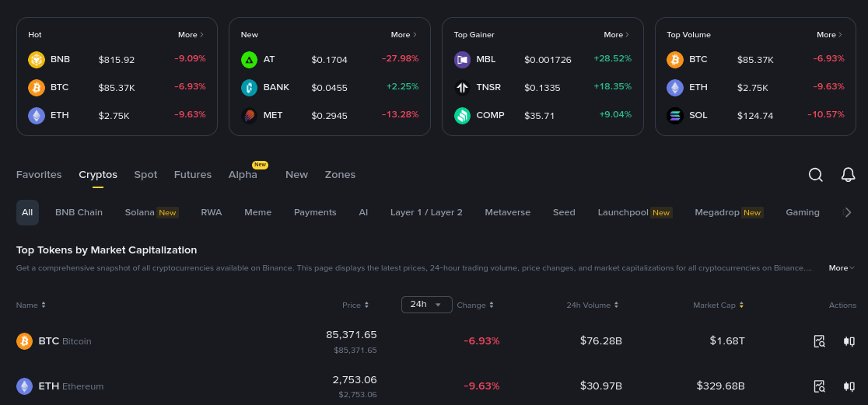Switch to the Futures tab
This screenshot has width=868, height=405.
coord(193,175)
